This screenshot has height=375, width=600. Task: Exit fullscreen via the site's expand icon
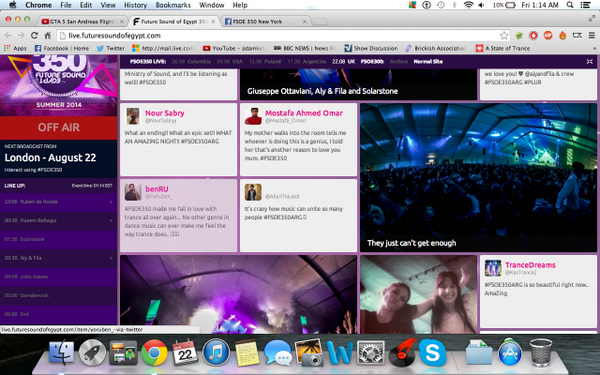(x=590, y=61)
